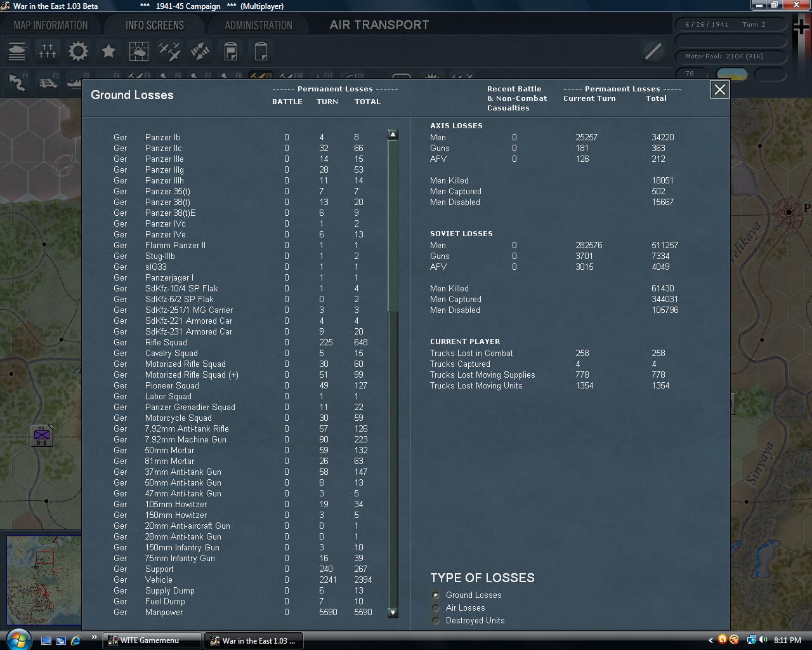Click War in the East taskbar button
The height and width of the screenshot is (650, 812).
pyautogui.click(x=254, y=640)
